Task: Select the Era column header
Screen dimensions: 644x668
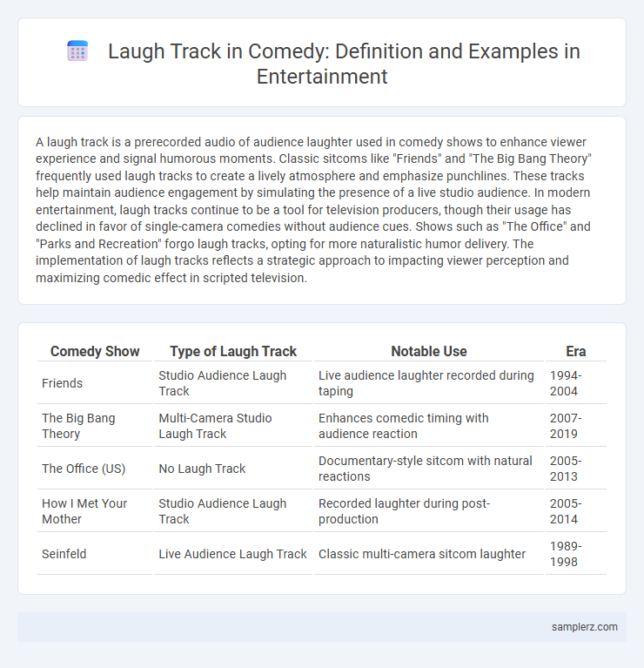Action: click(575, 351)
